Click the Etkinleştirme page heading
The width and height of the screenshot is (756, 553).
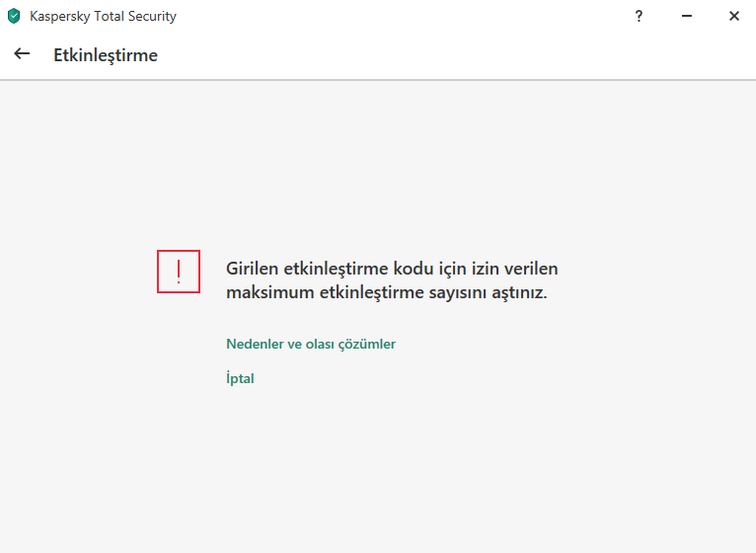[x=106, y=55]
